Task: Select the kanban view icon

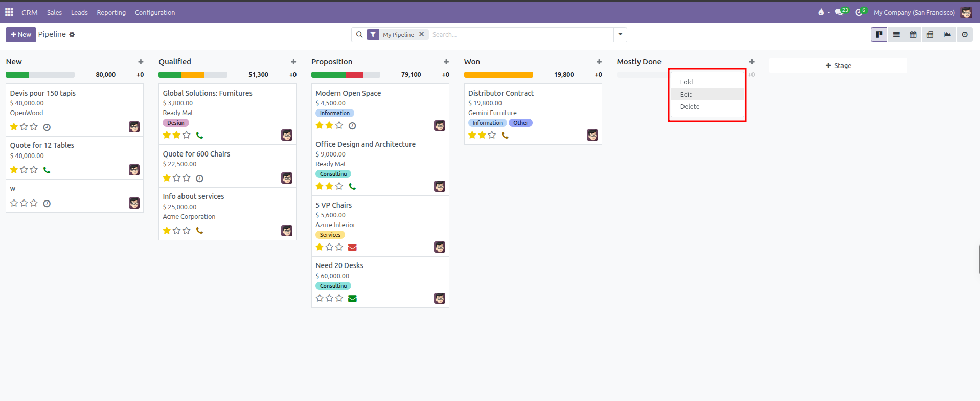Action: point(879,35)
